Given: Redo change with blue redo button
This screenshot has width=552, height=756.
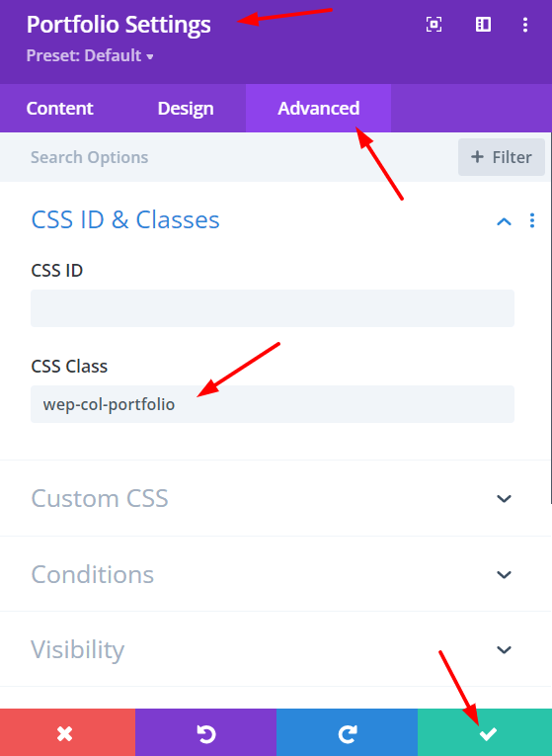Looking at the screenshot, I should [347, 732].
